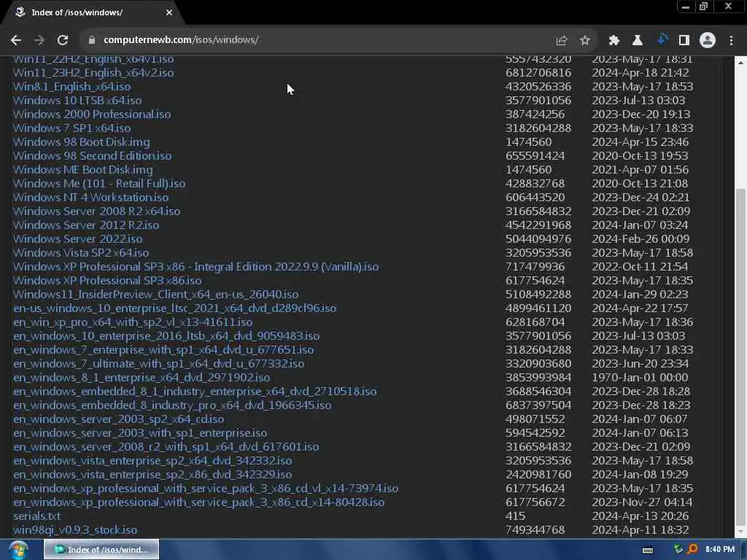This screenshot has width=747, height=560.
Task: Open the 8:40 PM system clock
Action: point(720,549)
